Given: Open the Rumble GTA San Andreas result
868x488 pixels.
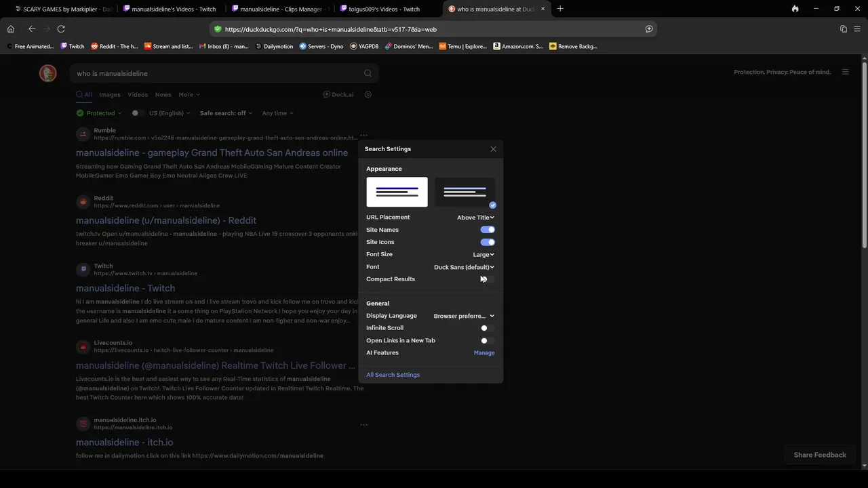Looking at the screenshot, I should [212, 152].
